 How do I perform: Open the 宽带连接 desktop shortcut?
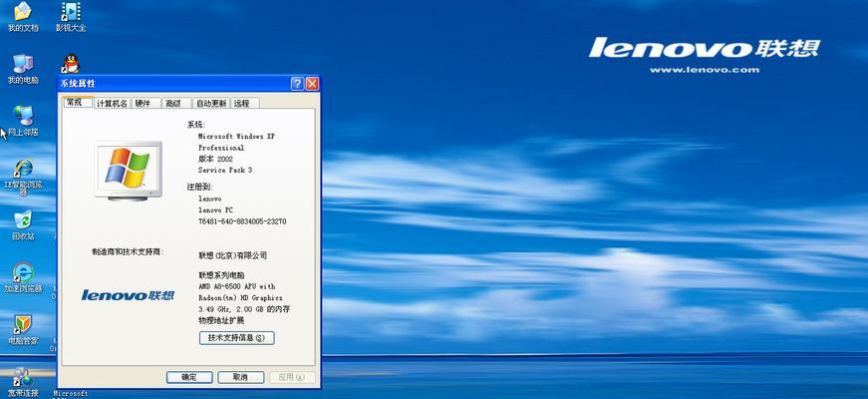23,382
